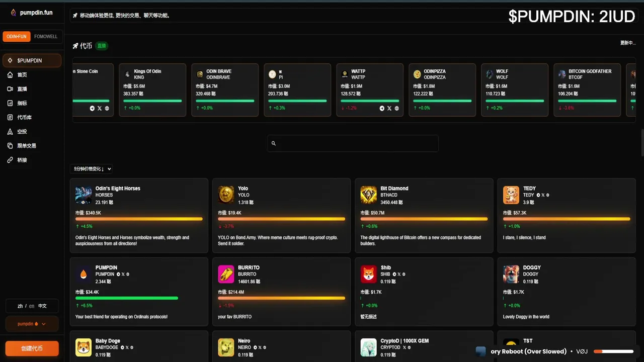Click the DOGGY token image
Screen dimensions: 644x362
[511, 274]
